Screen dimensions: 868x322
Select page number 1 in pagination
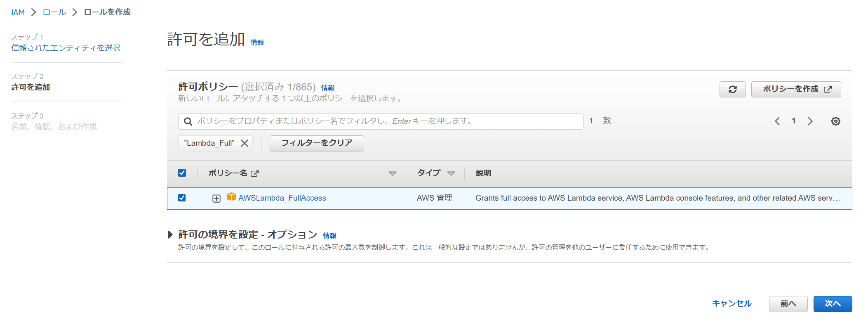pos(793,121)
